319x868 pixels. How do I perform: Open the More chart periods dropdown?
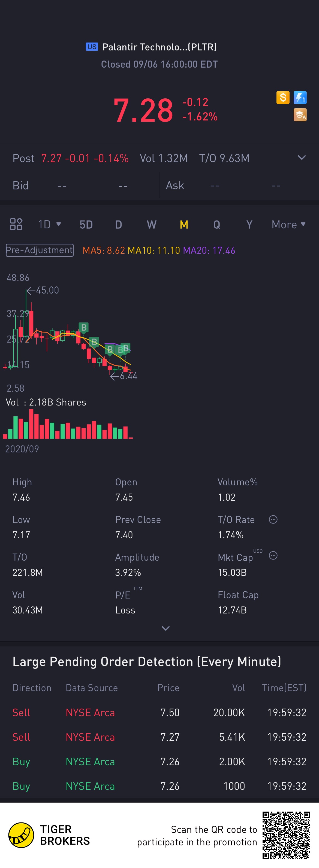tap(288, 224)
